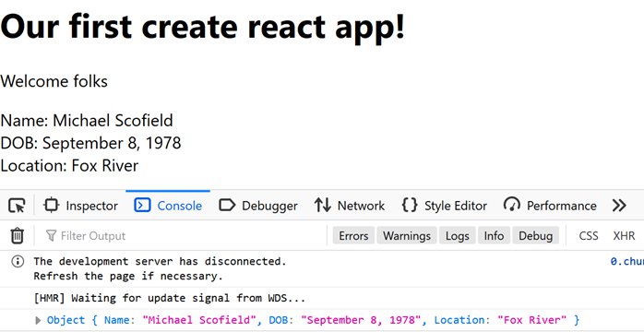This screenshot has width=644, height=332.
Task: Click the Network arrows icon
Action: 323,205
